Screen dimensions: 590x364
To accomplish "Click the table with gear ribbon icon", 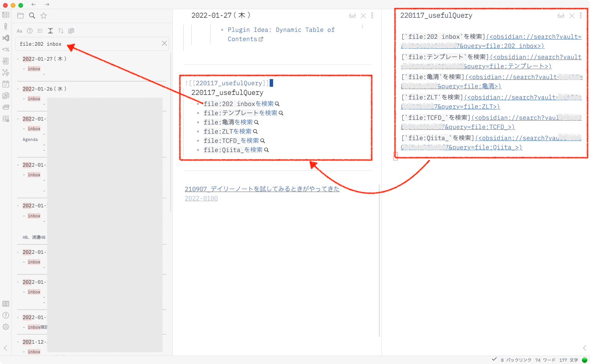I will 6,119.
